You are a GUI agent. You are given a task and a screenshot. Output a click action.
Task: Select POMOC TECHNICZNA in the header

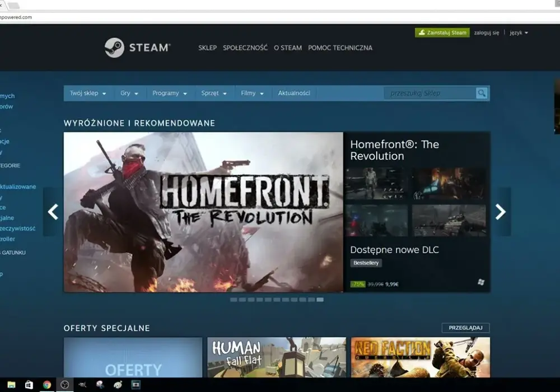340,48
